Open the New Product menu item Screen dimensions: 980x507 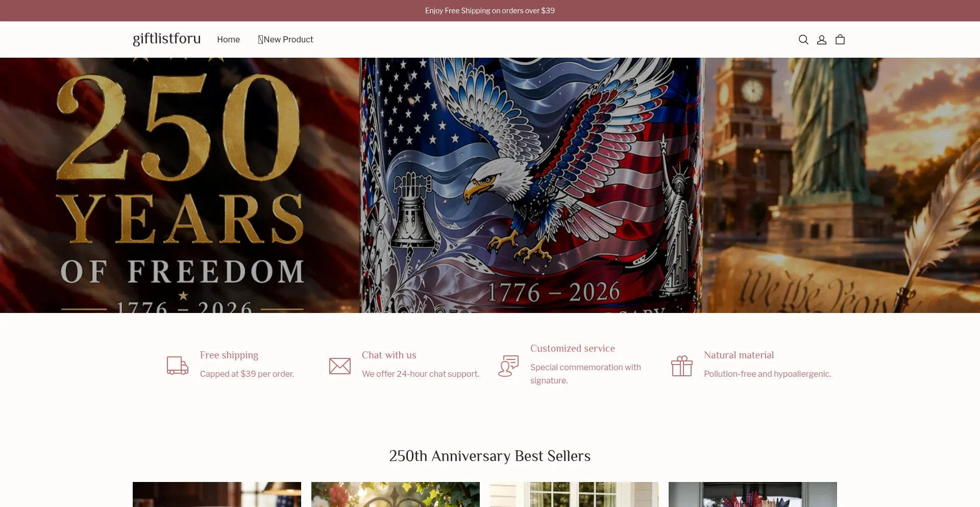click(286, 39)
